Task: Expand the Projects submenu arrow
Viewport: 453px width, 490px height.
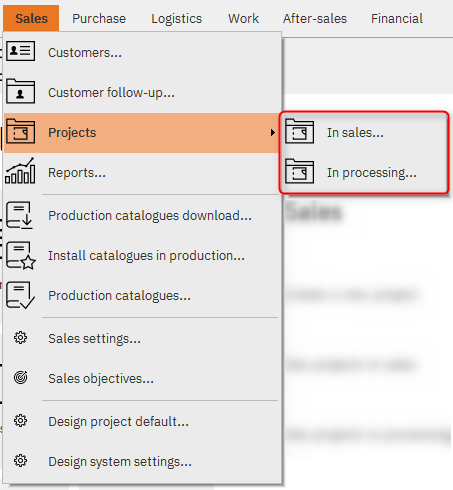Action: click(x=273, y=132)
